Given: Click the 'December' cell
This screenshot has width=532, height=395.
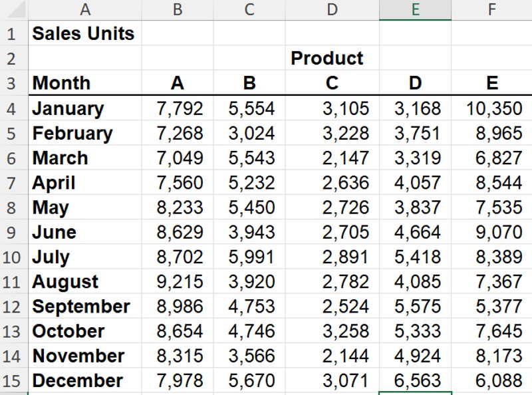Looking at the screenshot, I should 85,380.
